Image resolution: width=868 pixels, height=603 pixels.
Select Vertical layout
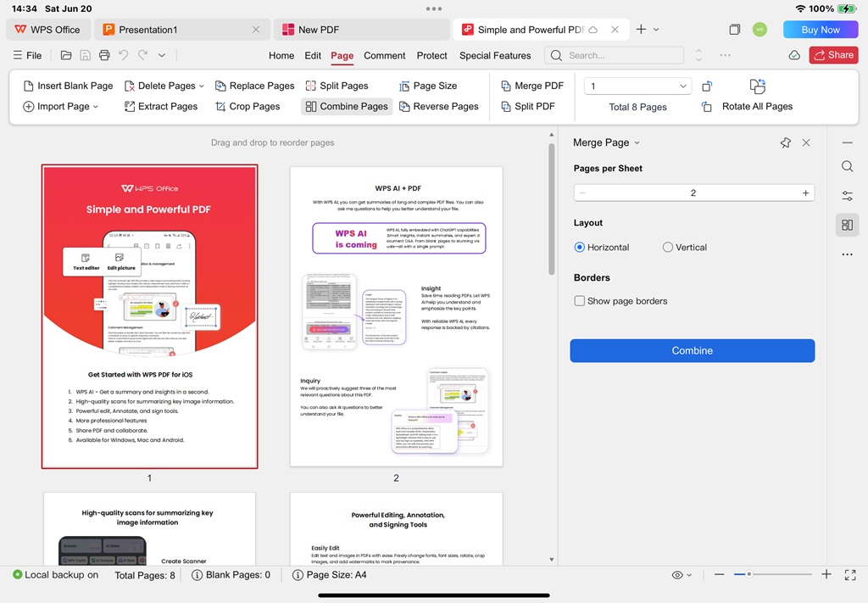pyautogui.click(x=685, y=248)
